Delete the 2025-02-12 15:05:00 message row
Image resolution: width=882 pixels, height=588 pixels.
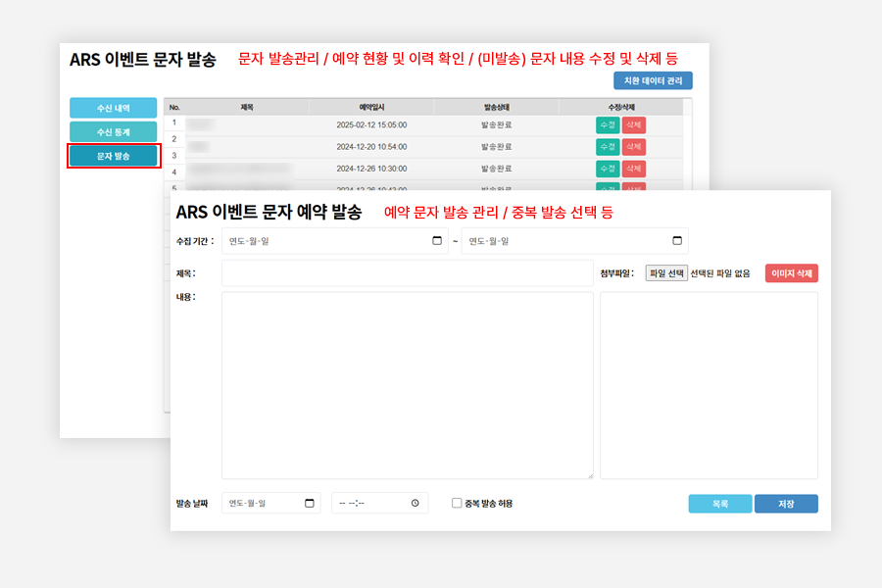coord(633,124)
